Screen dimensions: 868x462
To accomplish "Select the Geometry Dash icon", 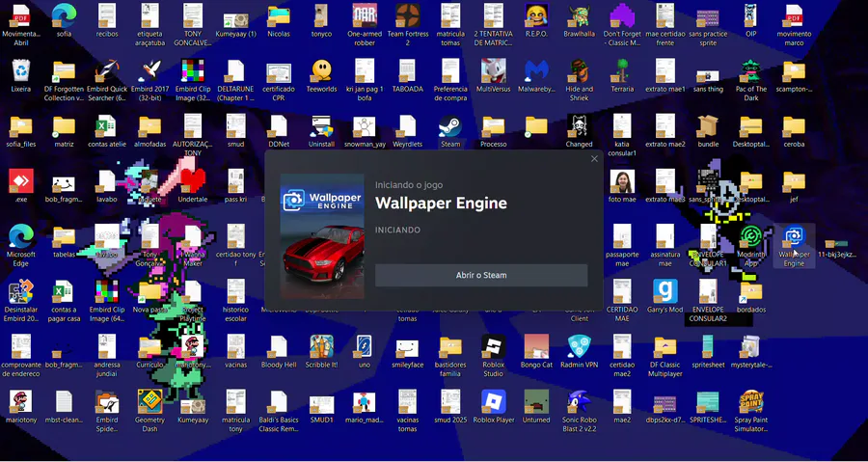I will point(149,412).
